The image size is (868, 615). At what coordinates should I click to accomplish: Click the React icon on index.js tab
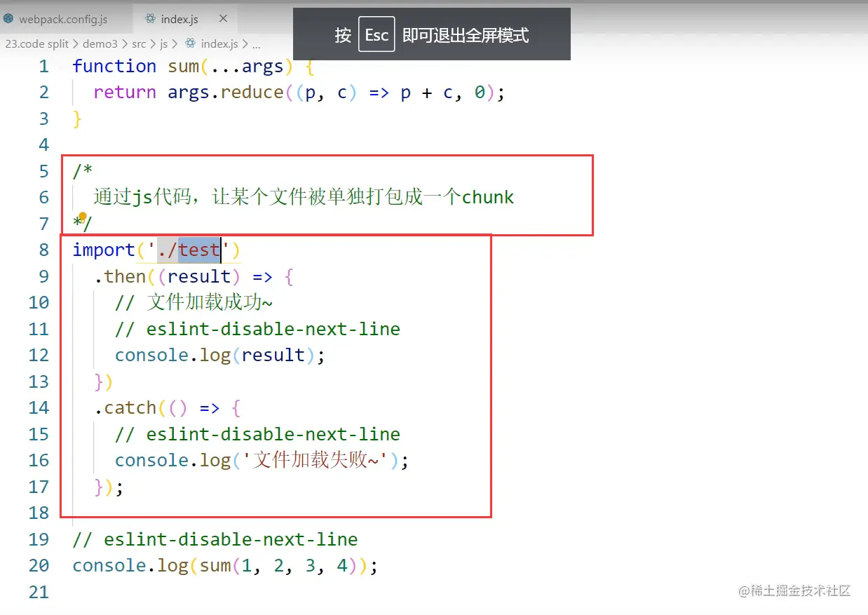click(x=150, y=19)
